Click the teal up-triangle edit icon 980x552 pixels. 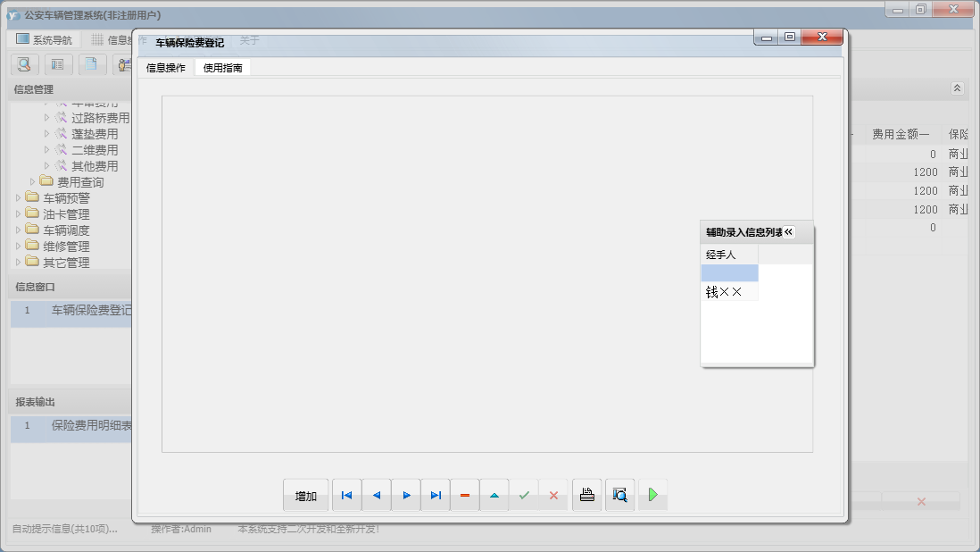(x=494, y=495)
